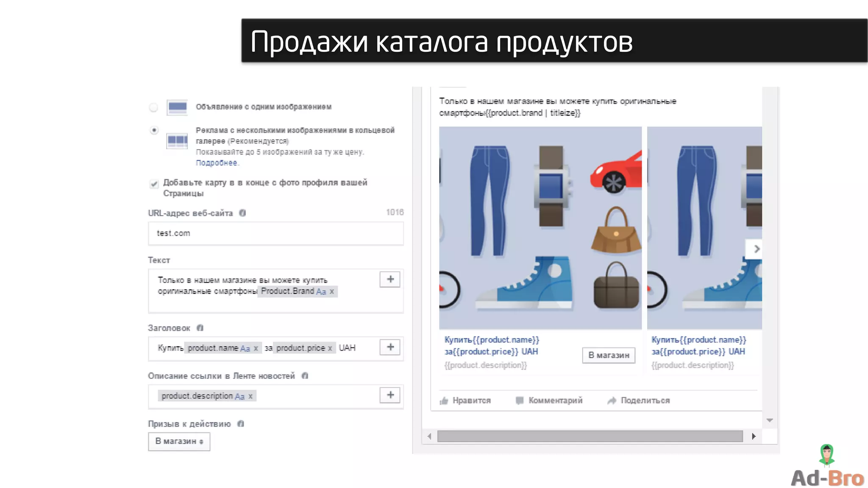Click second carousel product image
Viewport: 868px width, 488px height.
[704, 228]
